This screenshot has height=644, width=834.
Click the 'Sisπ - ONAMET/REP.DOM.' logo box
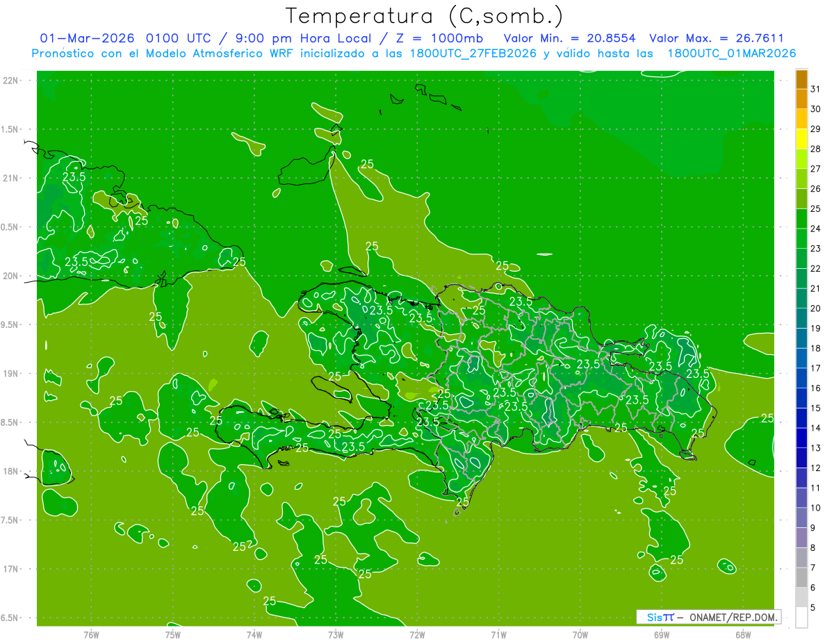pyautogui.click(x=708, y=617)
